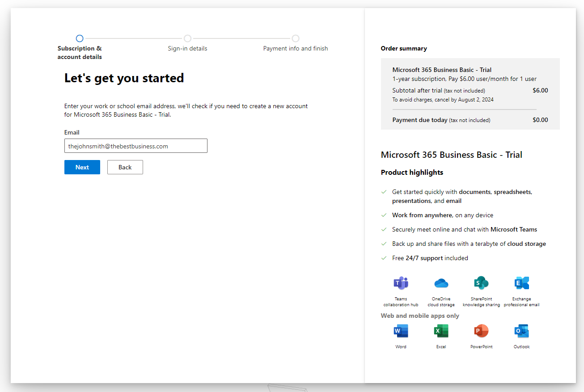Click the PowerPoint app icon
Image resolution: width=584 pixels, height=392 pixels.
tap(481, 331)
